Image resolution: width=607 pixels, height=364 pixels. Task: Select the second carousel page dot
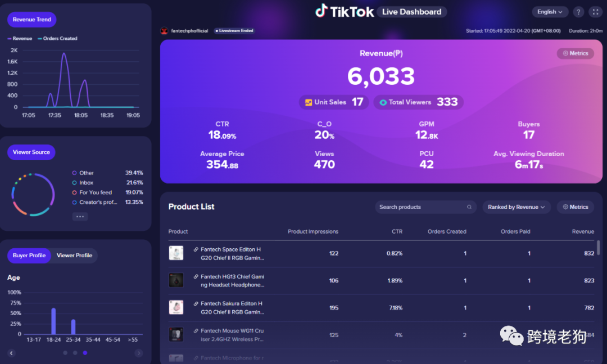tap(75, 353)
